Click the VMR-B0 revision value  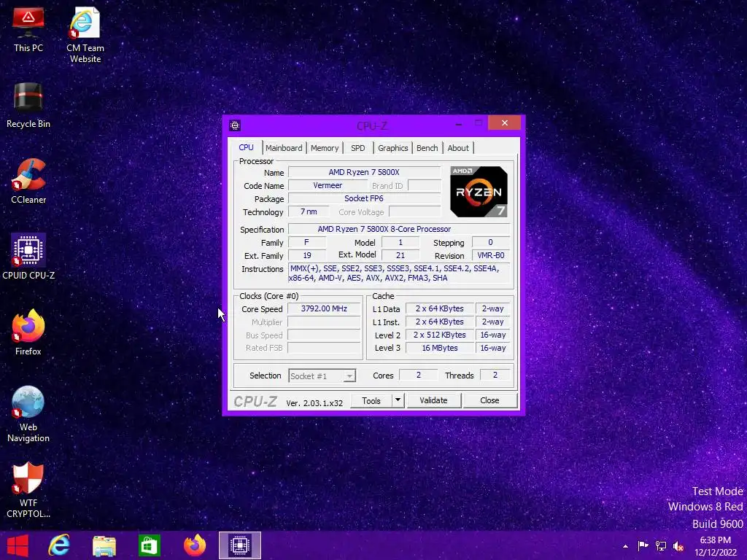point(491,255)
